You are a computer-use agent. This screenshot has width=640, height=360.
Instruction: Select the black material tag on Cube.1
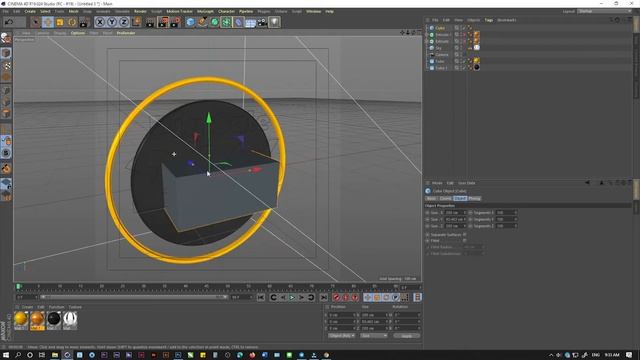click(476, 68)
